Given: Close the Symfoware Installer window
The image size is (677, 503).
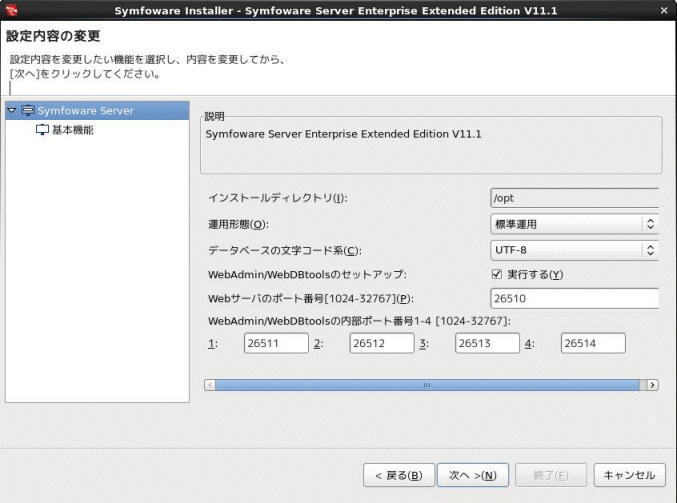Looking at the screenshot, I should click(x=664, y=10).
